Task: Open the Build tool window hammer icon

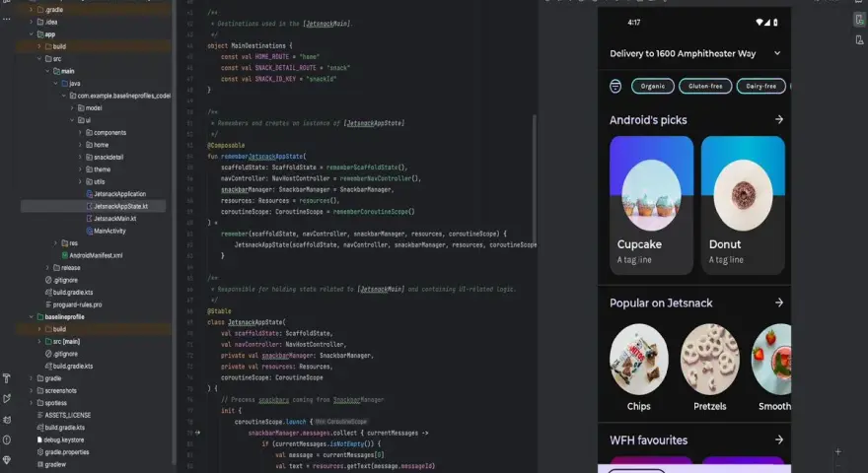Action: (x=7, y=378)
